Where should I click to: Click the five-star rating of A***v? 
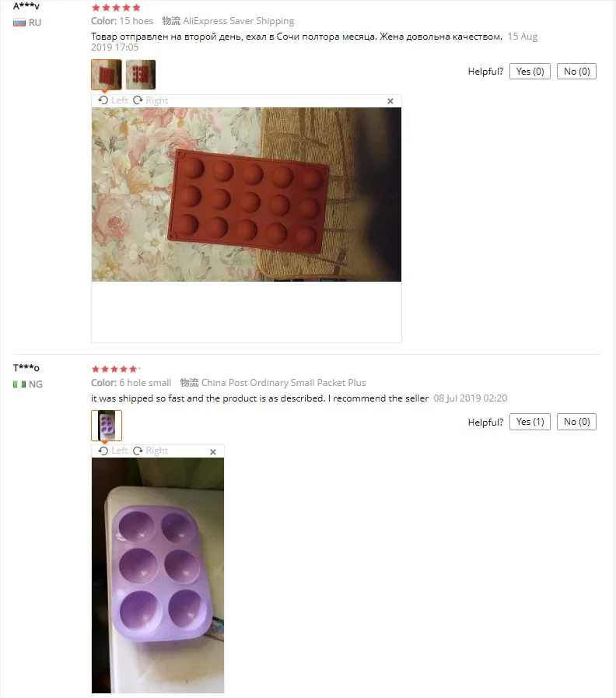point(116,8)
